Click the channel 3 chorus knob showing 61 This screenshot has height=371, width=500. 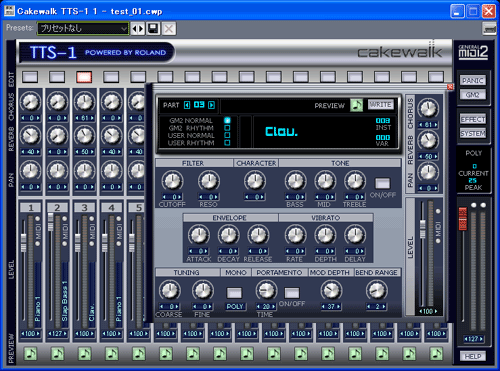[84, 102]
